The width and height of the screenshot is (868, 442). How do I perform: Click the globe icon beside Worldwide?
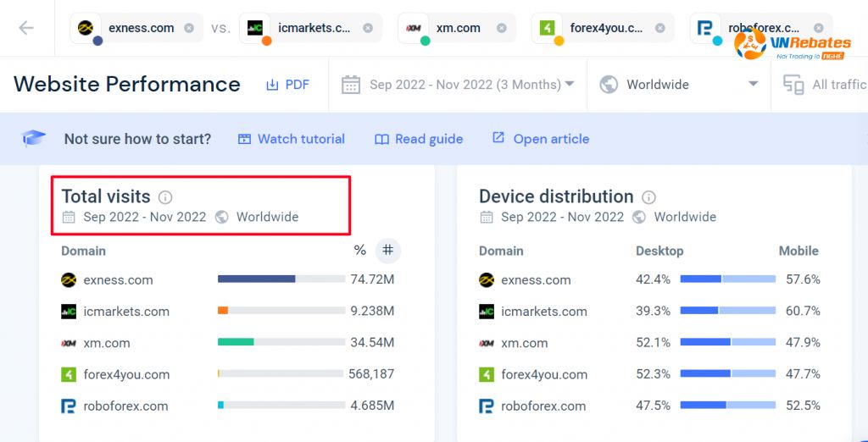point(609,85)
